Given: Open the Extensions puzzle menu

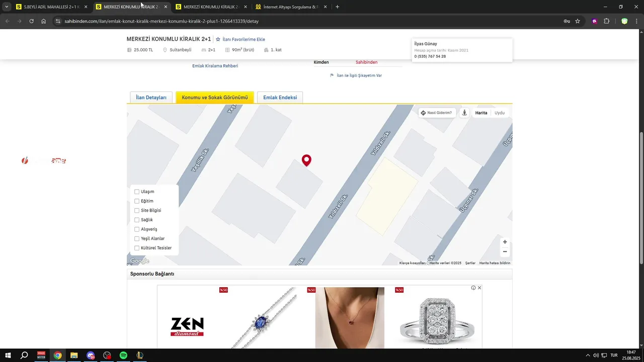Looking at the screenshot, I should tap(606, 21).
